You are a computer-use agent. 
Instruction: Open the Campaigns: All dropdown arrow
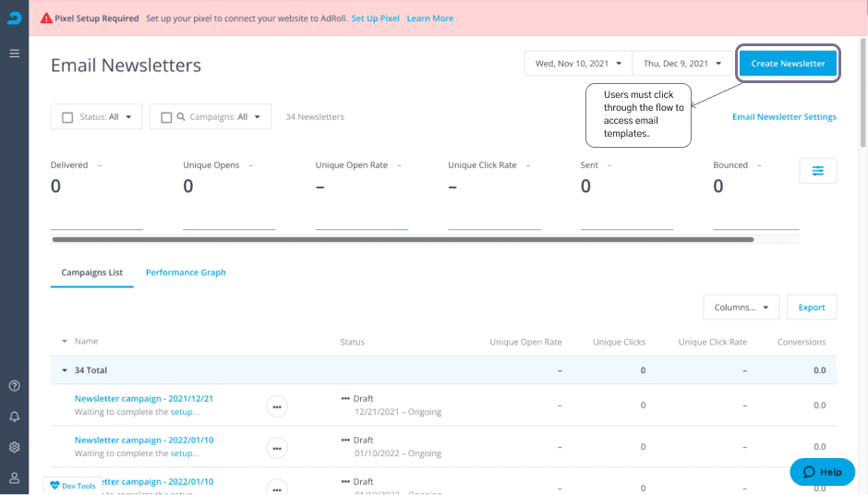pos(258,117)
